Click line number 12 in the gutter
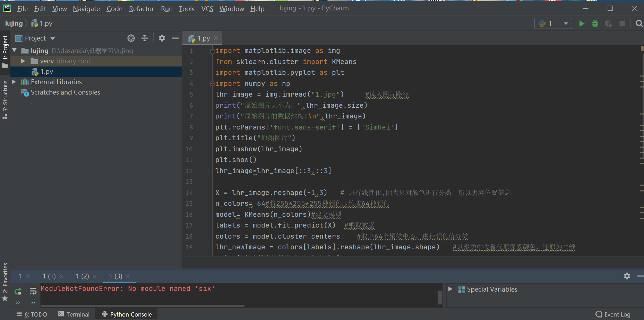This screenshot has width=644, height=320. pyautogui.click(x=189, y=171)
